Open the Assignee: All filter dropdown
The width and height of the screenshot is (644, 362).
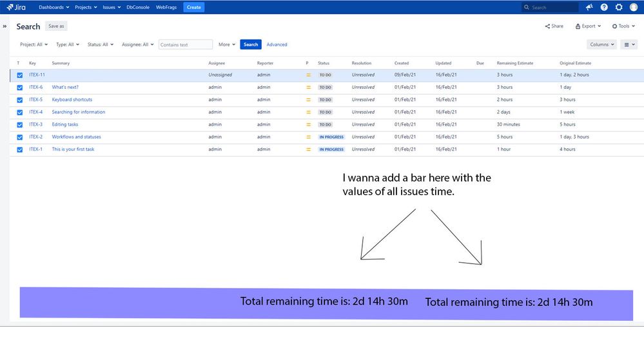tap(137, 44)
